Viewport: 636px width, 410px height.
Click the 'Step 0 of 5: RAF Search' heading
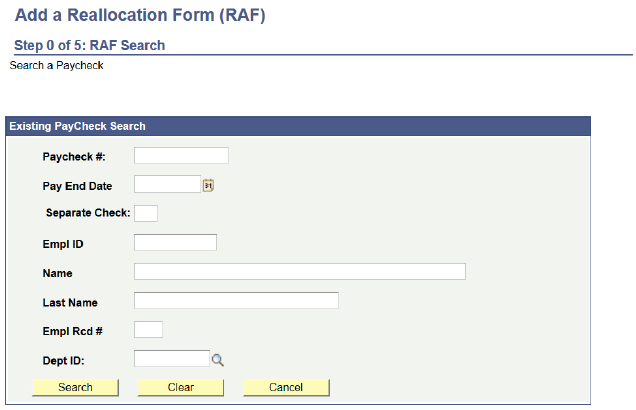(90, 45)
